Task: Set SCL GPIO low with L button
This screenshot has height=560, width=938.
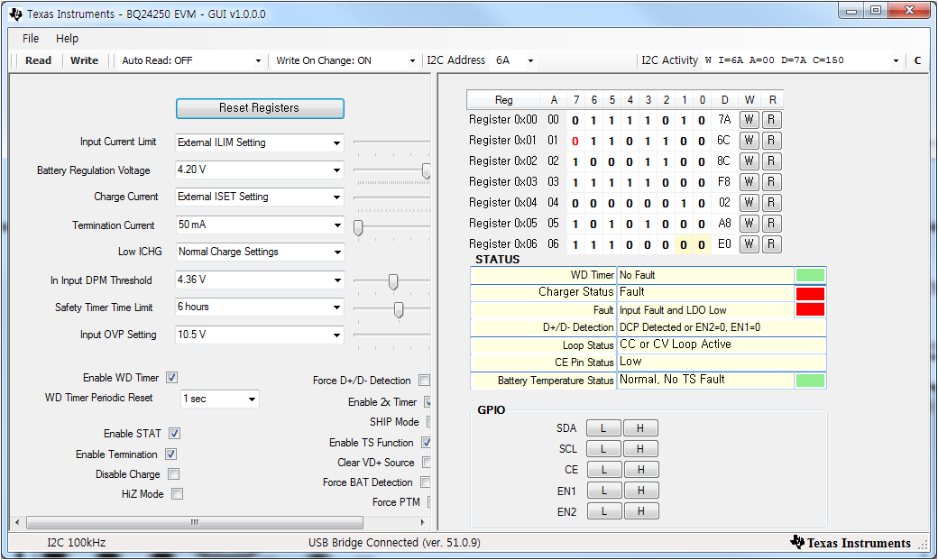Action: [x=603, y=449]
